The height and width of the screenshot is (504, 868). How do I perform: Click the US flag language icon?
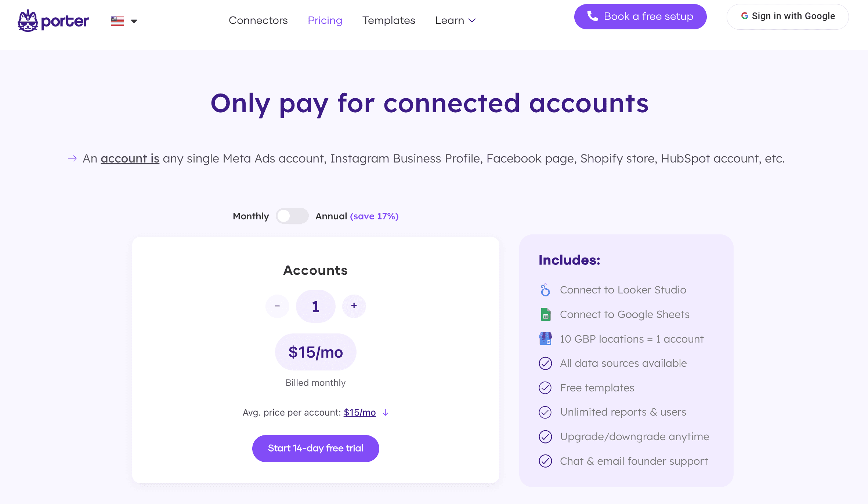(117, 21)
